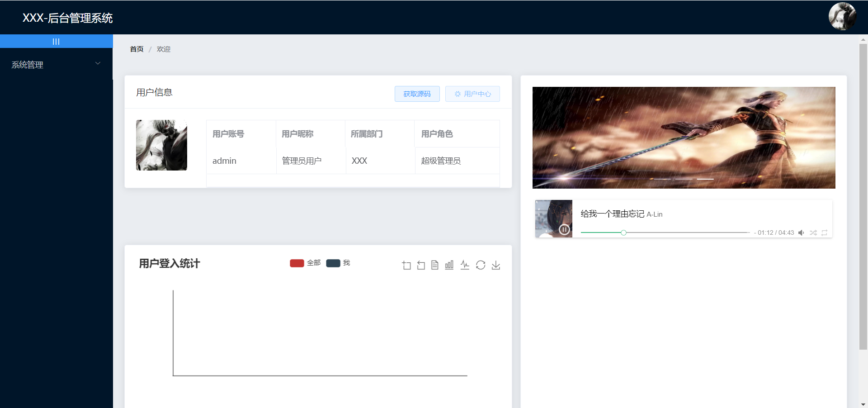This screenshot has height=408, width=868.
Task: Save chart as image download icon
Action: click(496, 265)
